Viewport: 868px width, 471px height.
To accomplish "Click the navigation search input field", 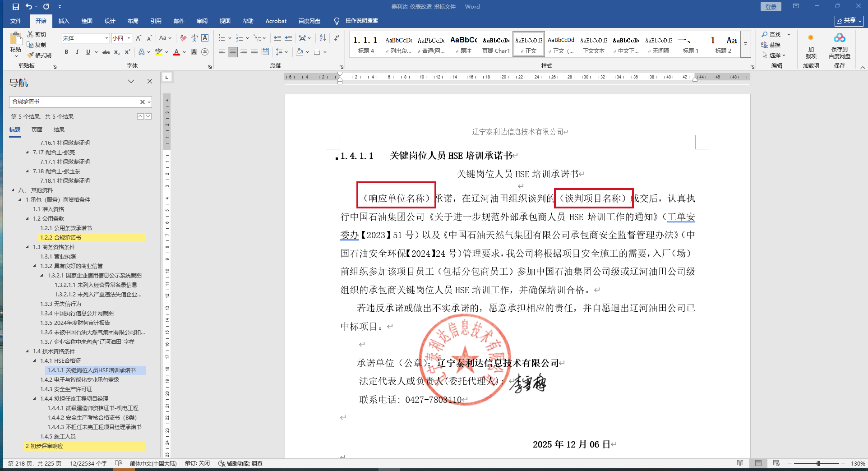I will 74,102.
